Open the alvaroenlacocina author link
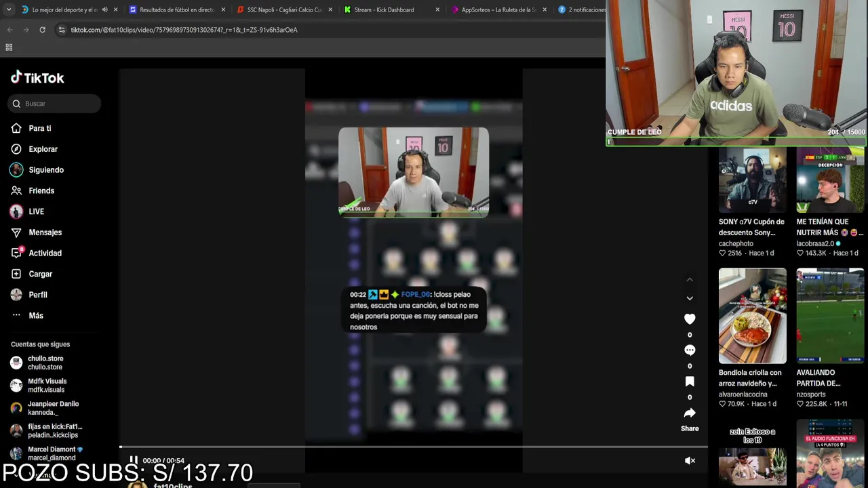 (743, 394)
